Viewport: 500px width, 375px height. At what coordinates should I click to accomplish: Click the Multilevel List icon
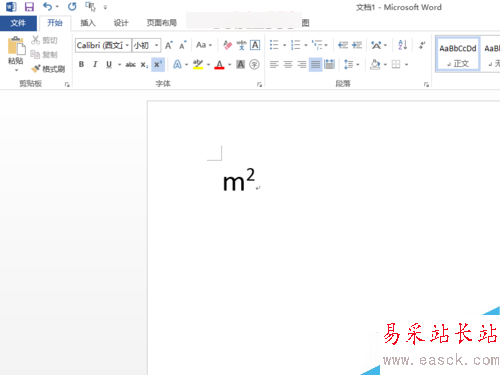click(317, 45)
